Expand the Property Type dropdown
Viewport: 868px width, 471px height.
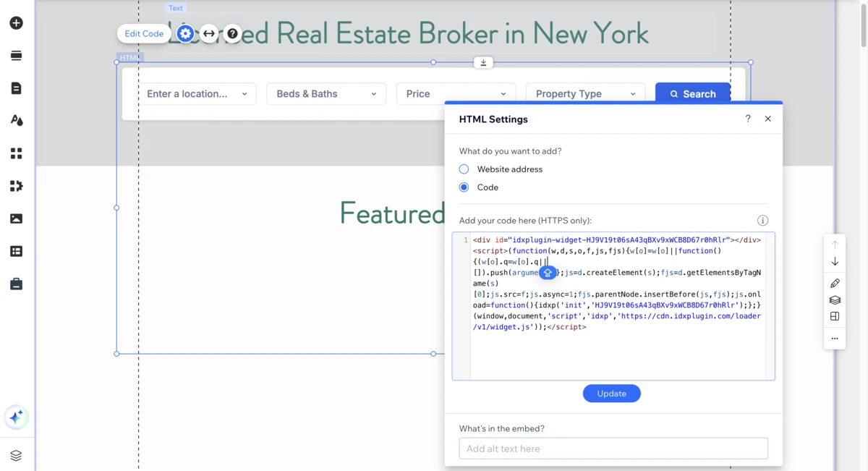tap(585, 94)
